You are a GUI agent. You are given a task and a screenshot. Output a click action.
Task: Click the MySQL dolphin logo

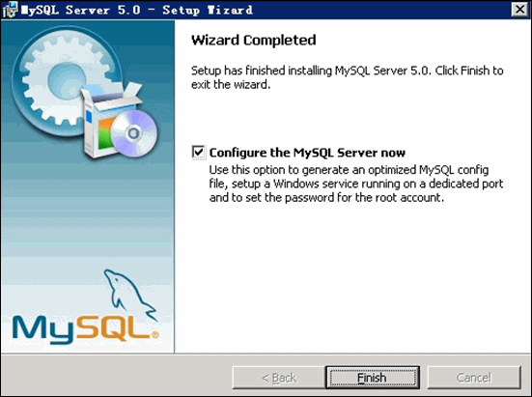coord(130,295)
